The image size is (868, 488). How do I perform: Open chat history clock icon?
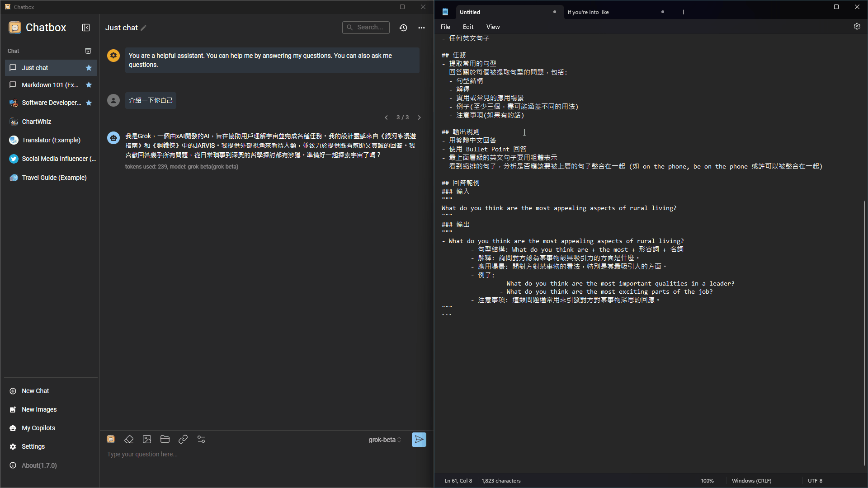(x=403, y=28)
